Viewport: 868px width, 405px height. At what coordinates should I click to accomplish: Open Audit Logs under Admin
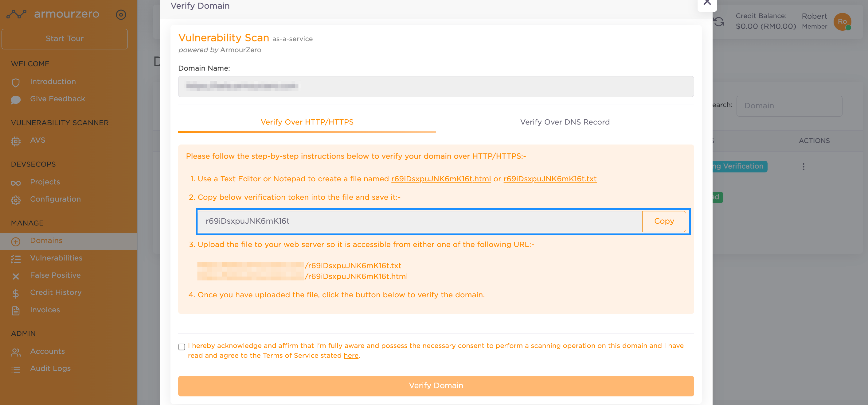tap(51, 368)
